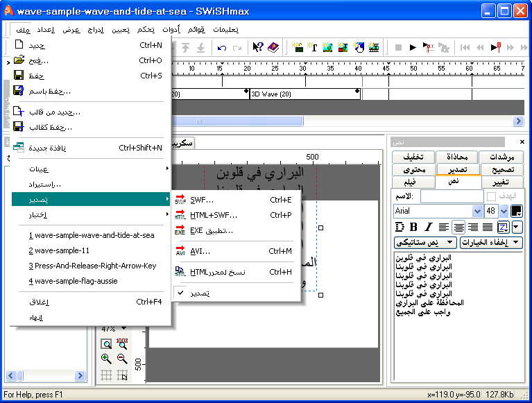This screenshot has width=532, height=403.
Task: Switch to the تصدير Export tab
Action: pyautogui.click(x=457, y=169)
